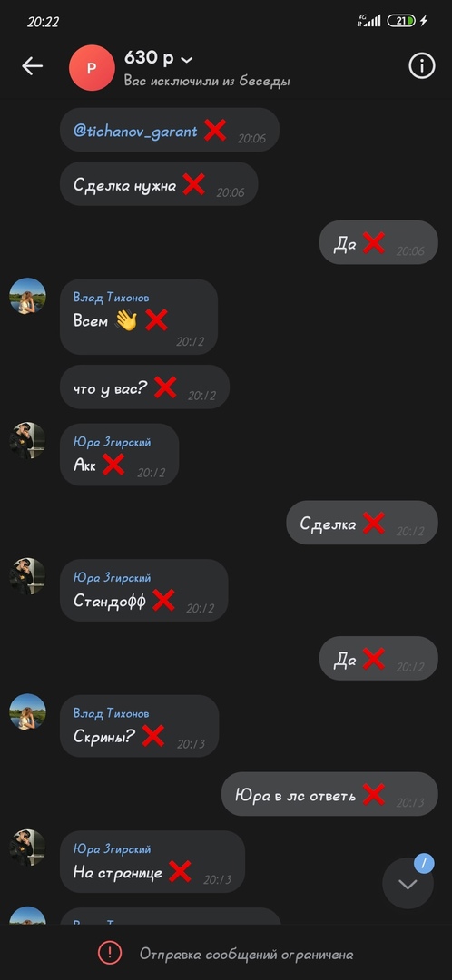452x980 pixels.
Task: Select the "Юра в лс ответь" message
Action: 329,794
